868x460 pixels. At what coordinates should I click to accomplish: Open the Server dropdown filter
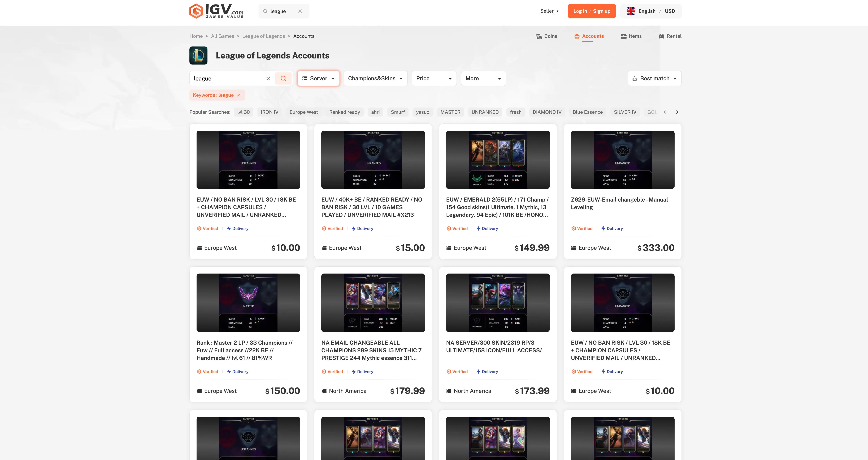(318, 78)
